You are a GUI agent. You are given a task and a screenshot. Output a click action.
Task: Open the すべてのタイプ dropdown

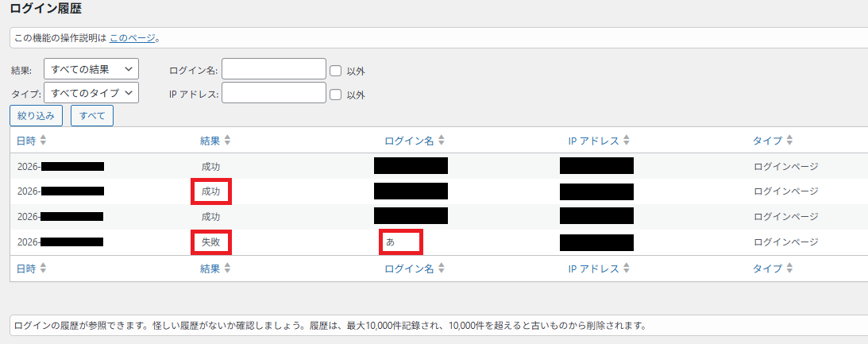coord(91,93)
